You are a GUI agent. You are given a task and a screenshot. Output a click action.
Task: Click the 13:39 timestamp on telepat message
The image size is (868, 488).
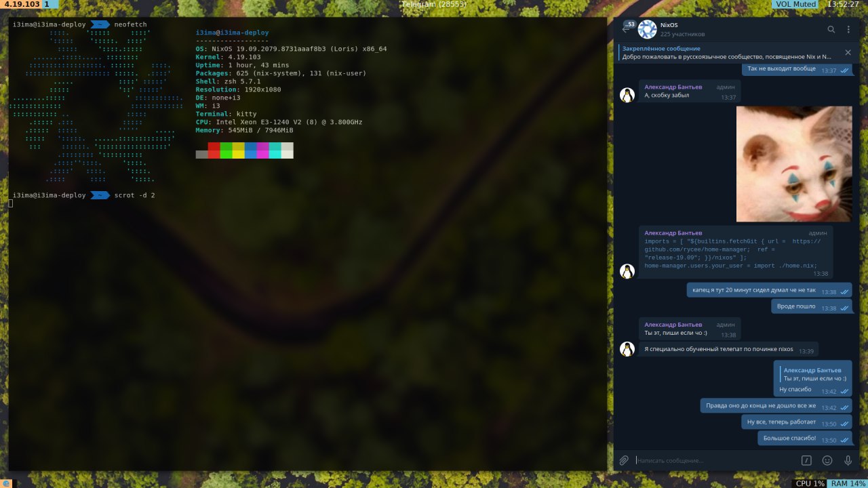806,351
